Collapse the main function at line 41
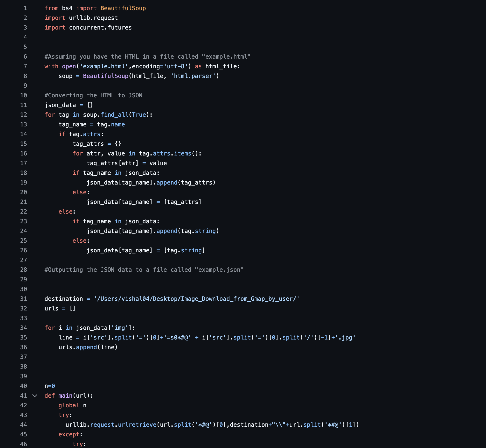The image size is (486, 448). (35, 396)
